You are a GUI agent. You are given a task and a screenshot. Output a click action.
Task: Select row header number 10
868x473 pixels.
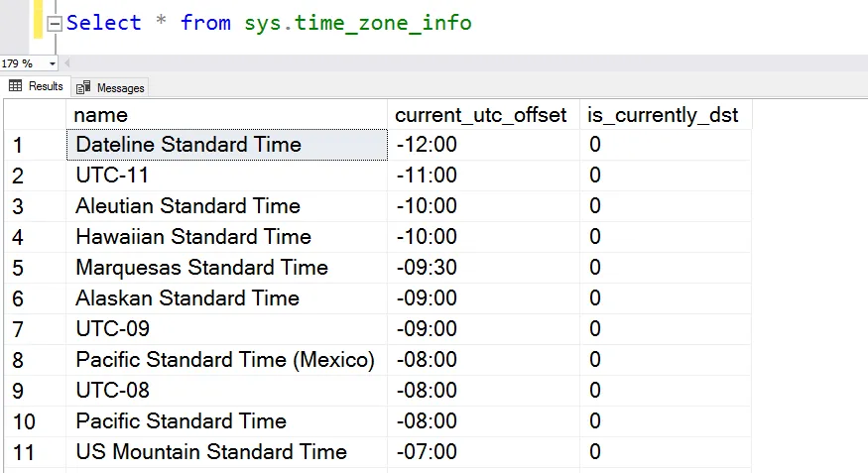(x=35, y=421)
